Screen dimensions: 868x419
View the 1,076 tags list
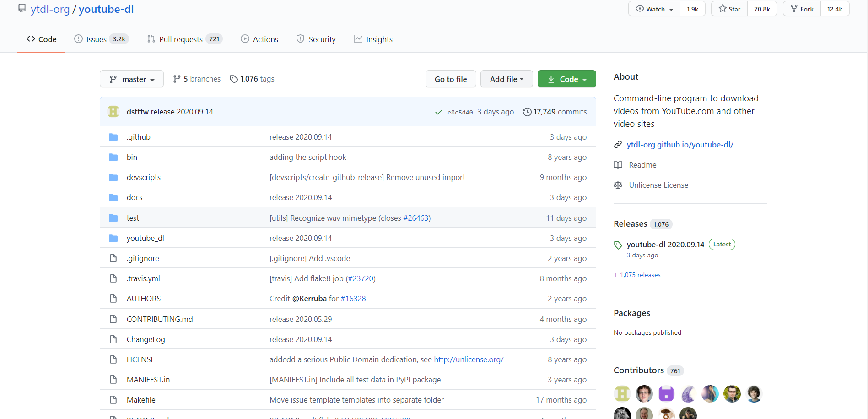tap(252, 79)
